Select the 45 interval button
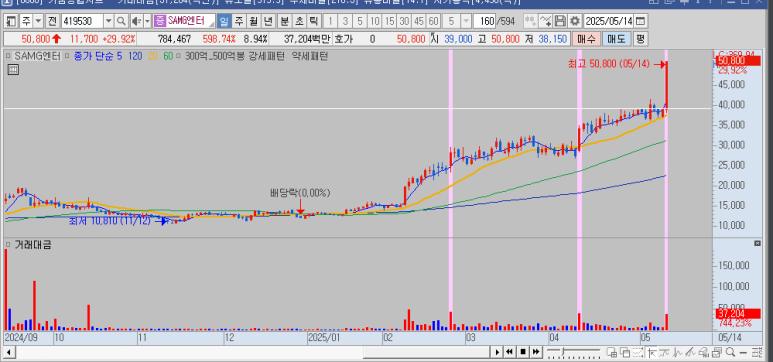 (x=419, y=21)
